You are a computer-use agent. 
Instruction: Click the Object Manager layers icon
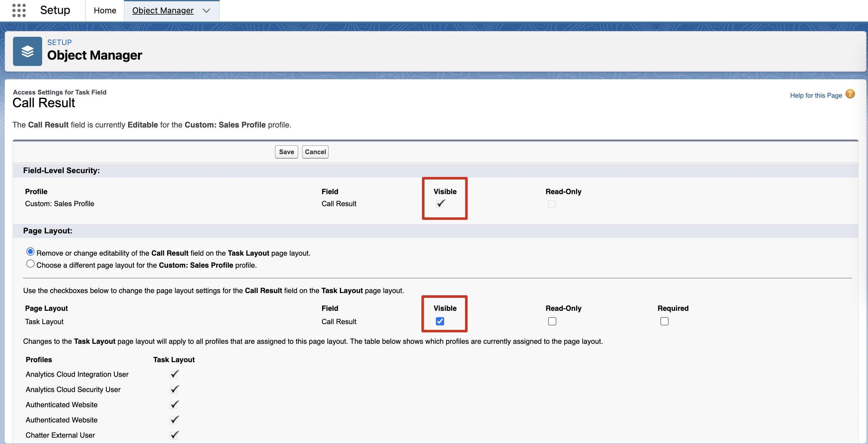[27, 51]
